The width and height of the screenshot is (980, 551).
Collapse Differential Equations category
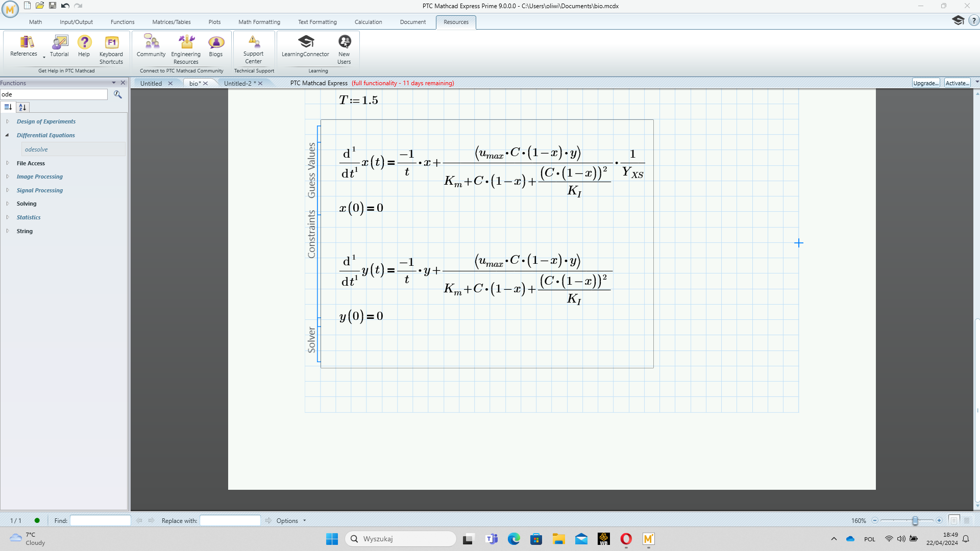(x=7, y=135)
